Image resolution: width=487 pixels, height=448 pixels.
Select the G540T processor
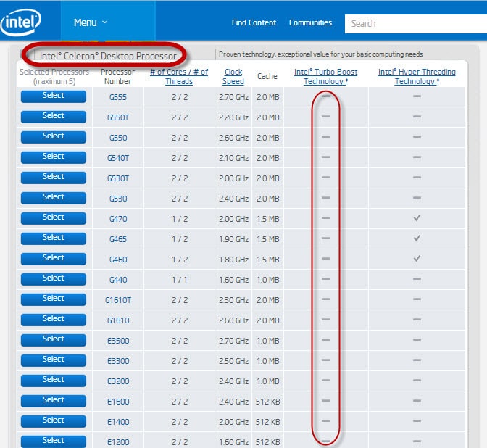(x=53, y=157)
